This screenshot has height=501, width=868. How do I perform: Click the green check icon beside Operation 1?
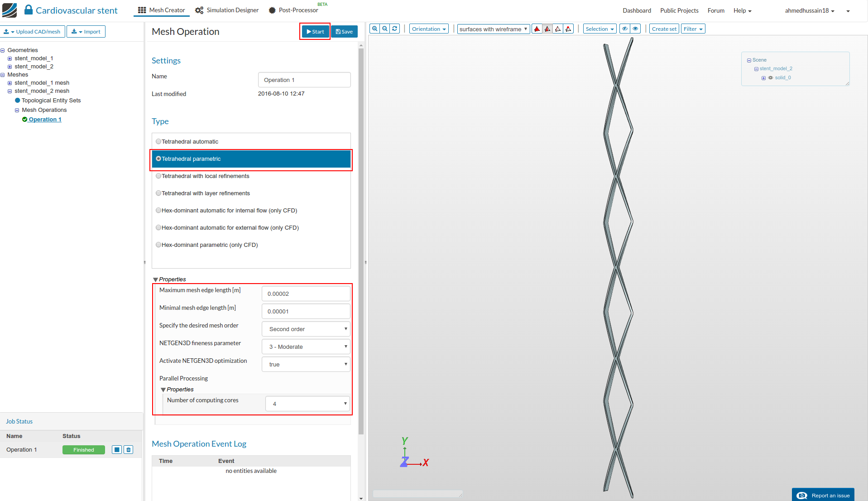coord(25,120)
